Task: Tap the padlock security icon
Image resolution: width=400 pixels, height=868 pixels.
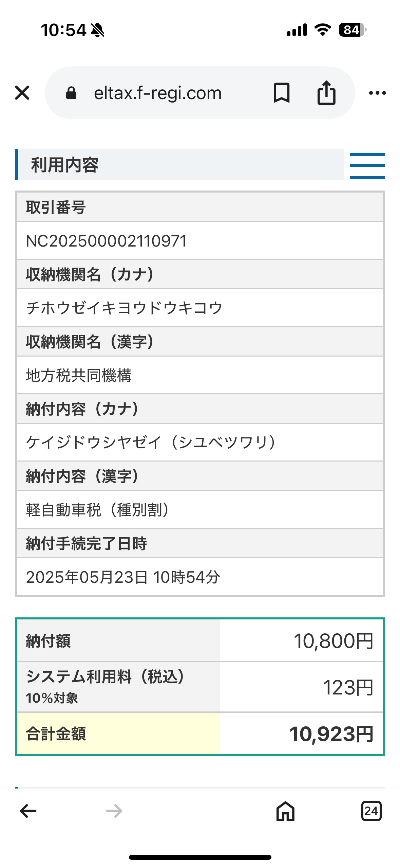Action: coord(71,93)
